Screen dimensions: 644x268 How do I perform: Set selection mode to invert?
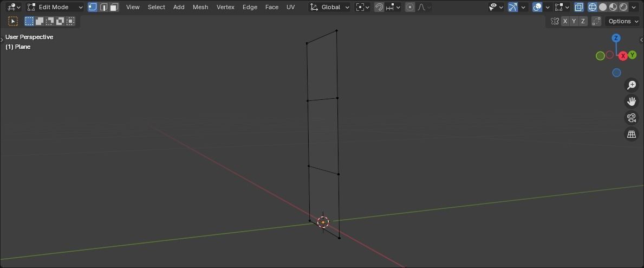coord(60,21)
